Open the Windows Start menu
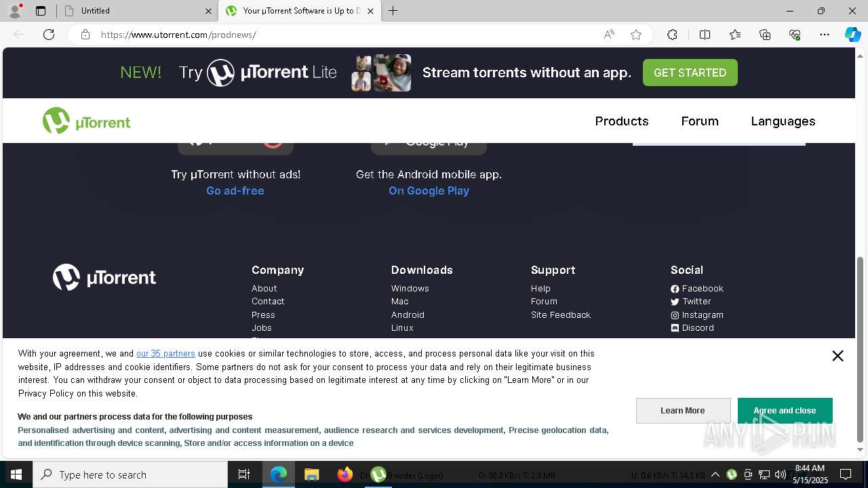 pyautogui.click(x=16, y=474)
